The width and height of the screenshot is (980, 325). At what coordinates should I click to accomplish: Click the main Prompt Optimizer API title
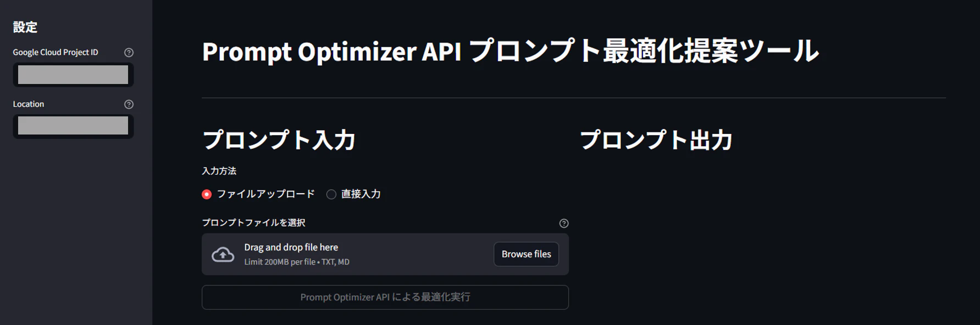(x=511, y=51)
